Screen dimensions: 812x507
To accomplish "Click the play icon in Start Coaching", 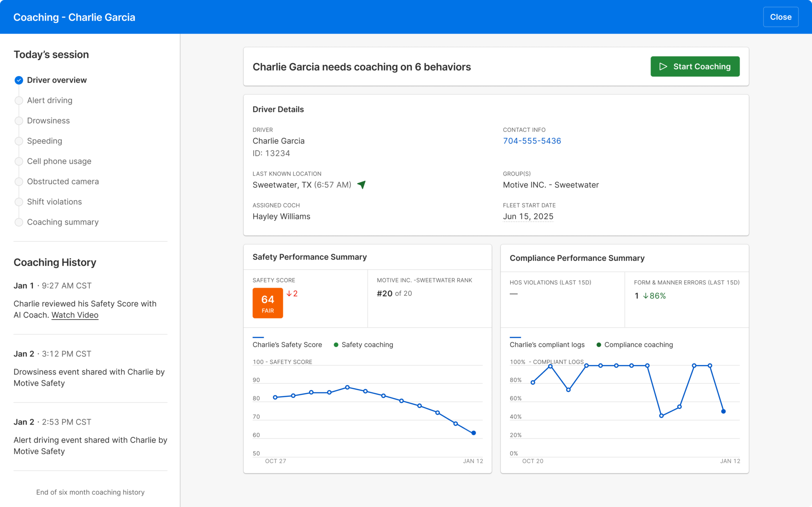I will [663, 67].
